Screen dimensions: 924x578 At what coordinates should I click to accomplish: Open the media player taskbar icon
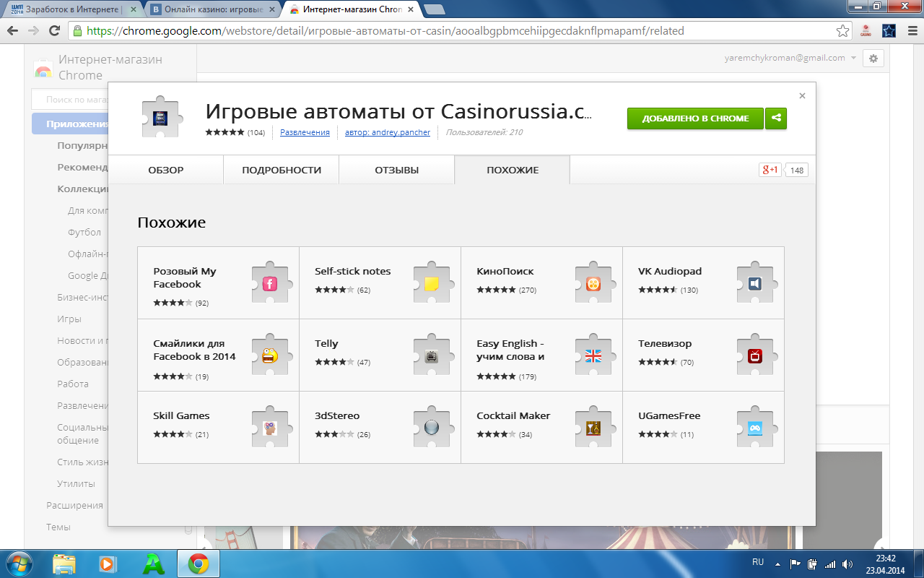(x=108, y=564)
